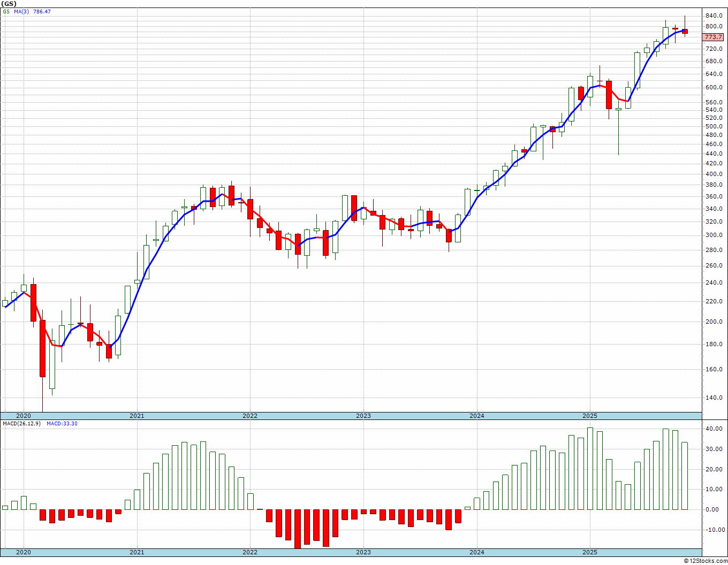Click the 400.0 price axis label
728x565 pixels.
pos(714,174)
